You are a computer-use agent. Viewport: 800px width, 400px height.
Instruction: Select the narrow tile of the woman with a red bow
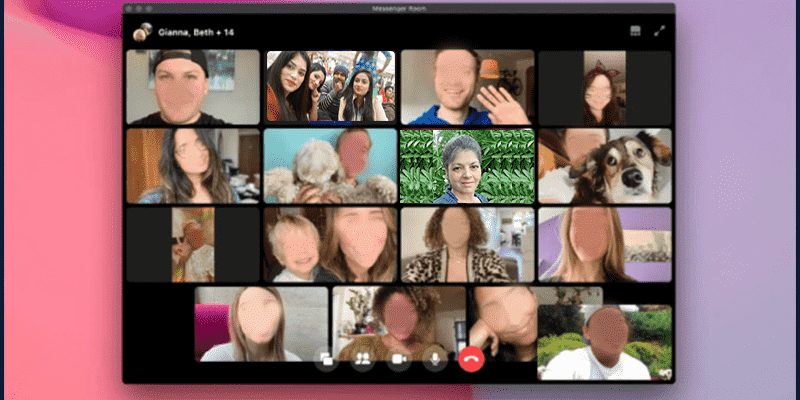coord(605,87)
